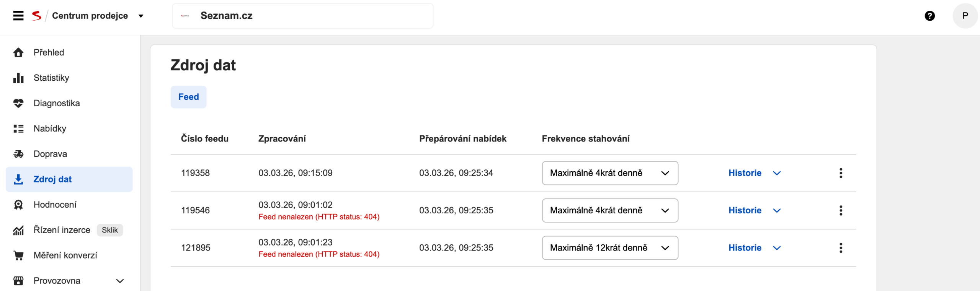Go to Nabídky in the sidebar
This screenshot has width=980, height=291.
point(50,129)
